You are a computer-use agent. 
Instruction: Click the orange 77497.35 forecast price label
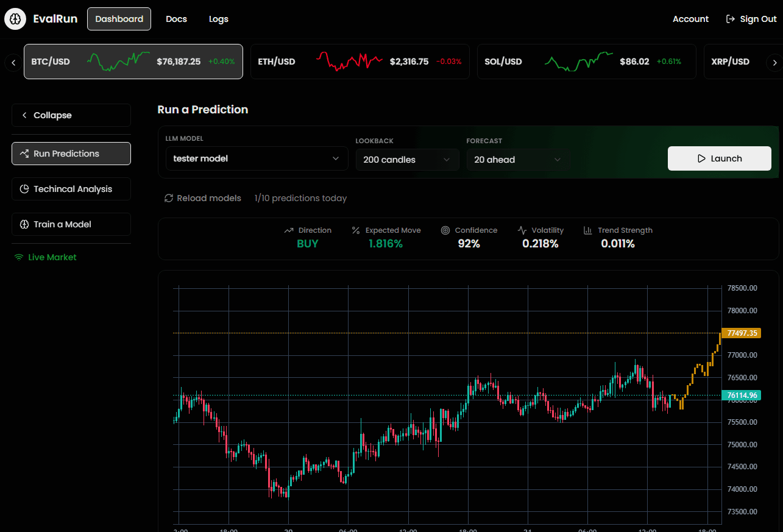pyautogui.click(x=742, y=333)
